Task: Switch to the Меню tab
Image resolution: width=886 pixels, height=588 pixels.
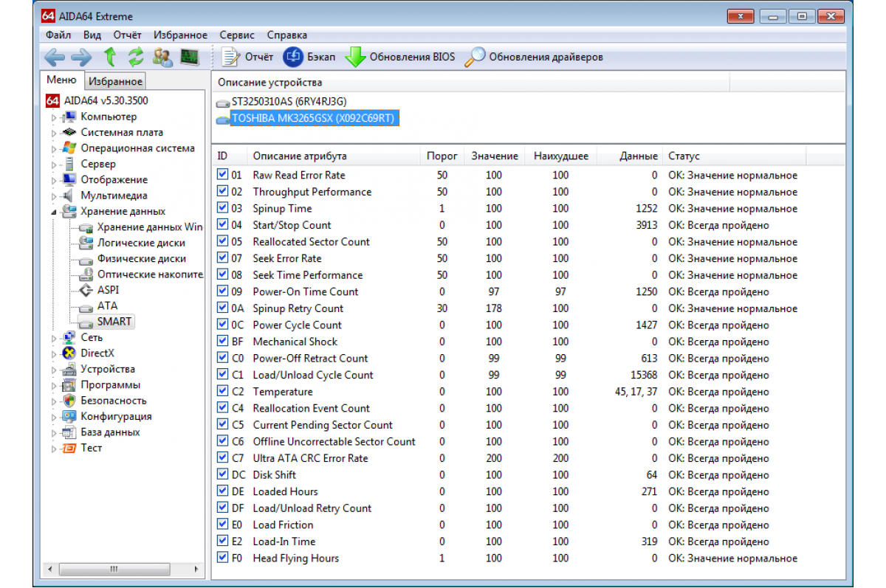Action: 61,80
